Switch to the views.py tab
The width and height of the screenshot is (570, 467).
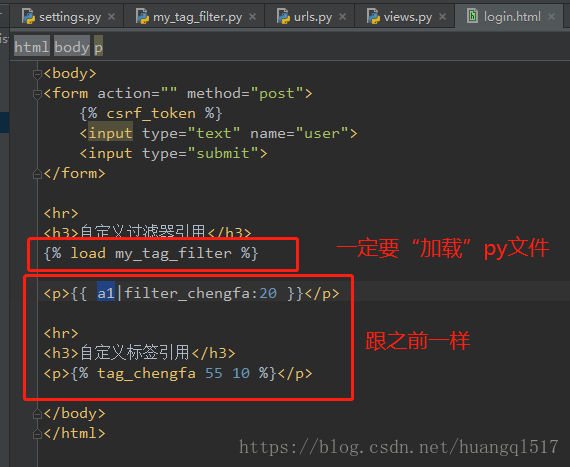point(405,17)
